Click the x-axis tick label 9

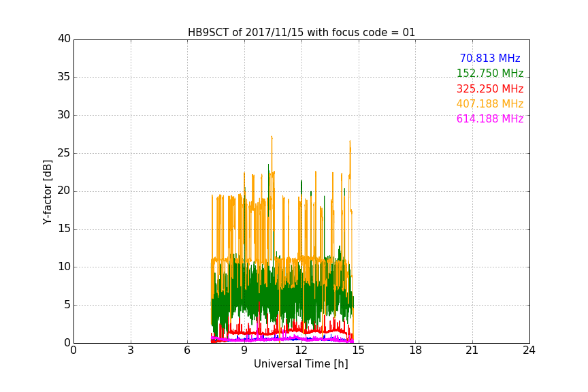[x=244, y=350]
